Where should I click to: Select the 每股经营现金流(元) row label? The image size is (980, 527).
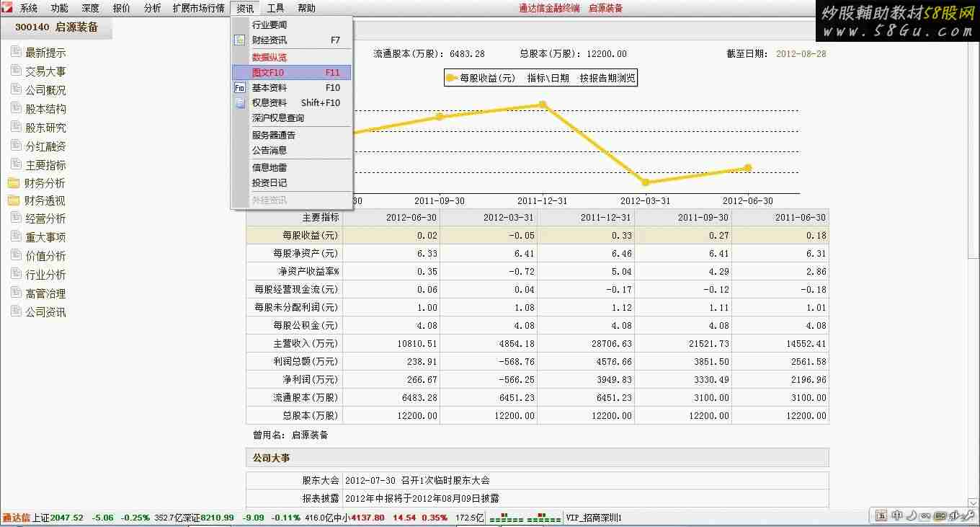click(296, 290)
